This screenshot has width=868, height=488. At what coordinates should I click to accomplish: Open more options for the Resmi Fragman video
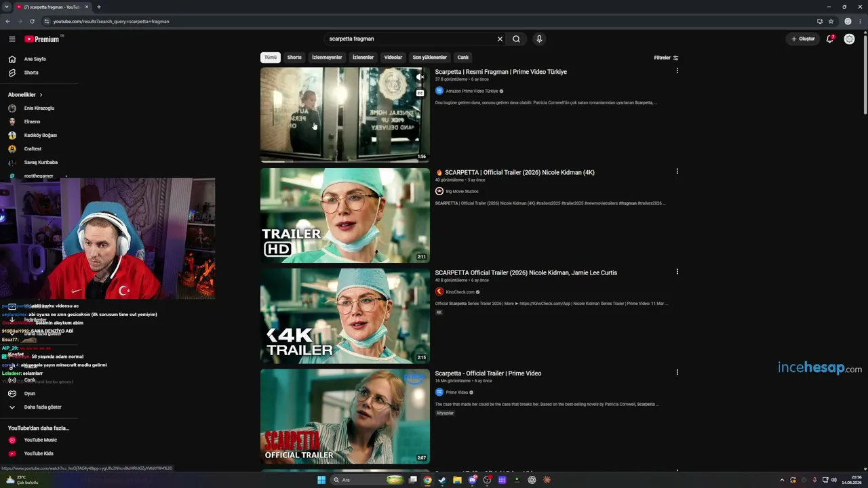[x=677, y=70]
